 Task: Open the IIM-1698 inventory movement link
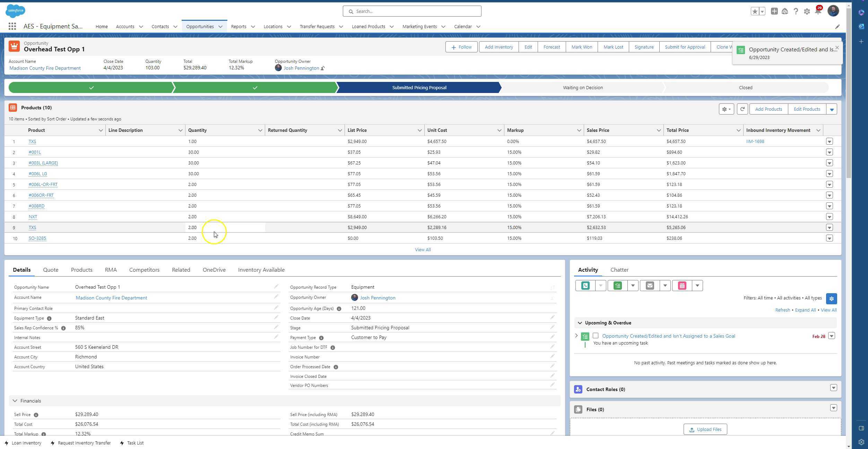pyautogui.click(x=755, y=142)
